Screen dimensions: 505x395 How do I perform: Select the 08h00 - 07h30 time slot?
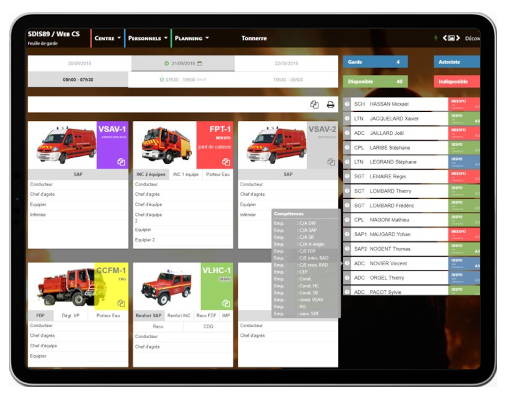coord(78,80)
